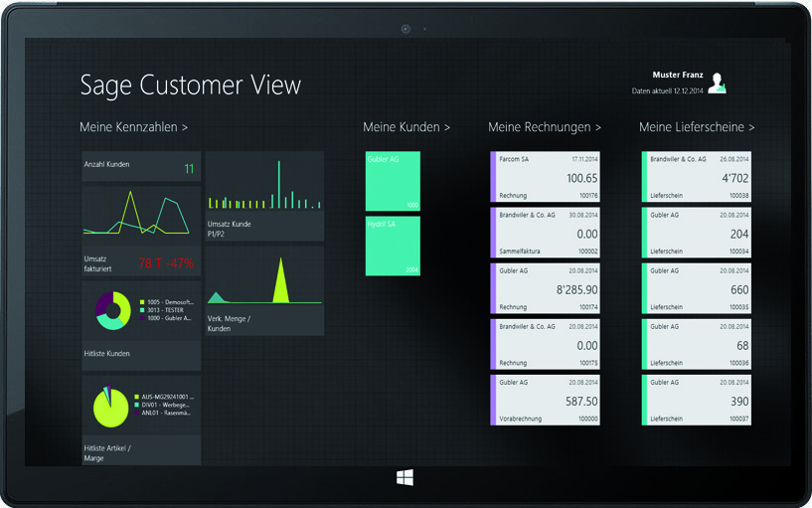Click the 1000 - Gubler A... legend swatch
The width and height of the screenshot is (812, 508).
tap(142, 318)
